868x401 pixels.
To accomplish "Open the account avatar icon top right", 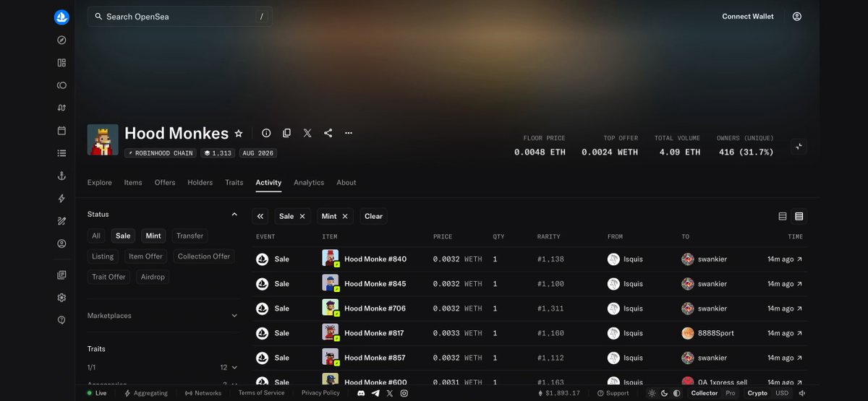I will tap(796, 17).
